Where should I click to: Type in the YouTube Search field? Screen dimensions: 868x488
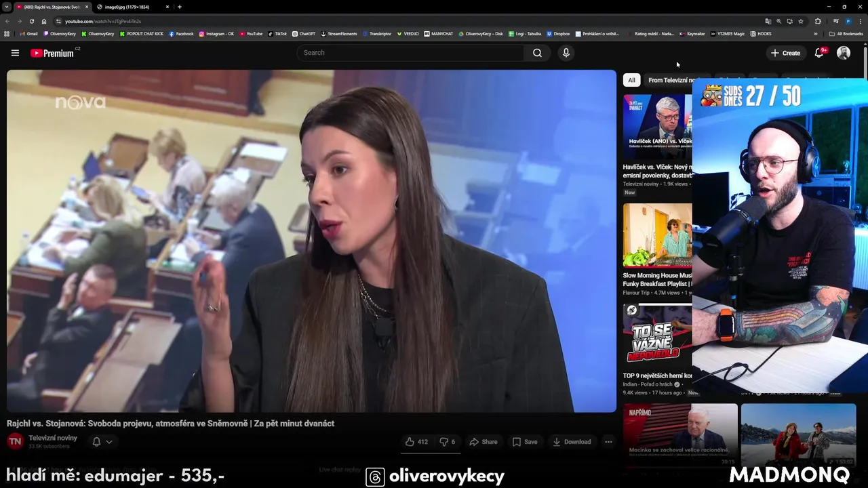(410, 53)
